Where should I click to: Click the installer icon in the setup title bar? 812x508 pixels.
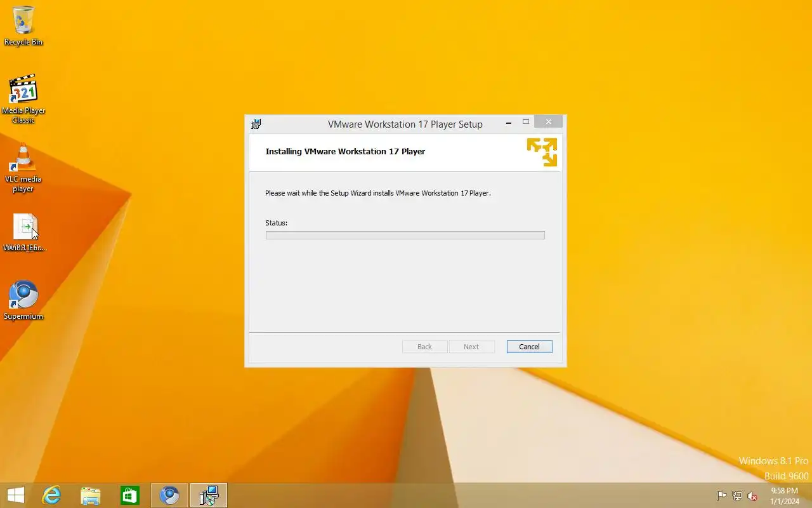256,124
